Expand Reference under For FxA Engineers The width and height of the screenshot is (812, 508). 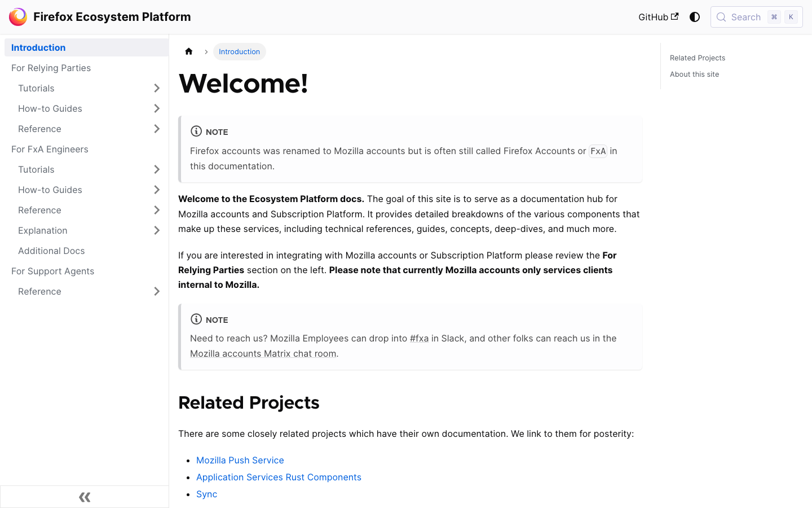(x=157, y=210)
